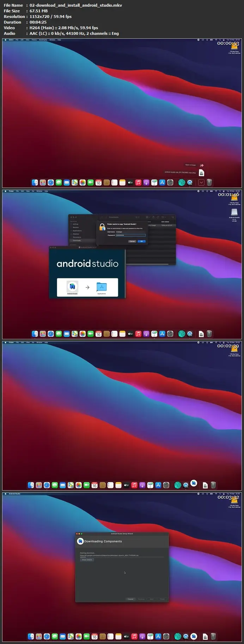
Task: Open Messages in the 00:00:53 frame dock
Action: [59, 182]
